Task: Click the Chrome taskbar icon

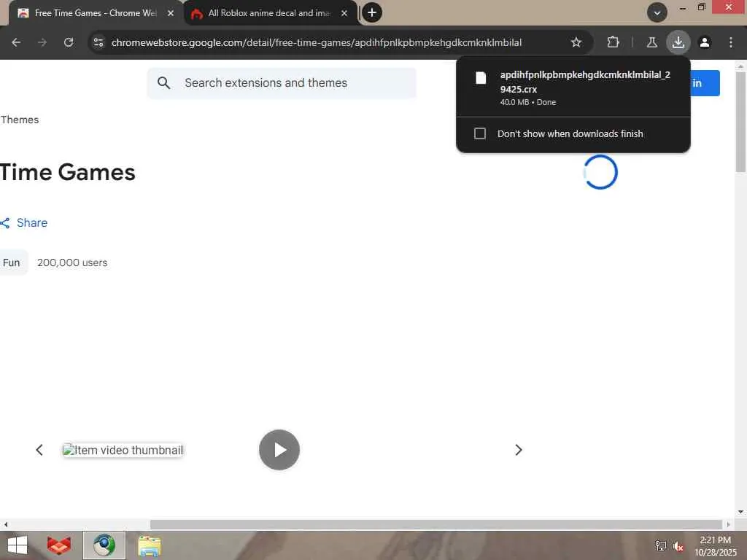Action: [104, 545]
